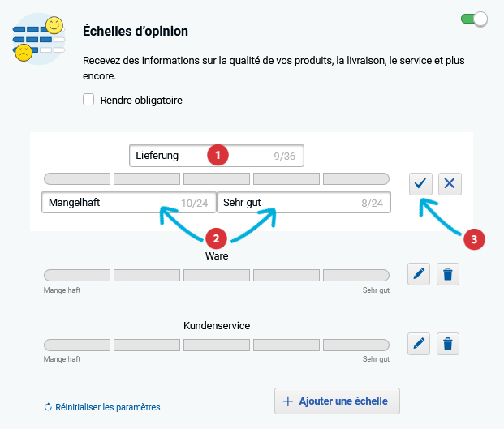Select the last segment of Ware scale

click(x=356, y=276)
